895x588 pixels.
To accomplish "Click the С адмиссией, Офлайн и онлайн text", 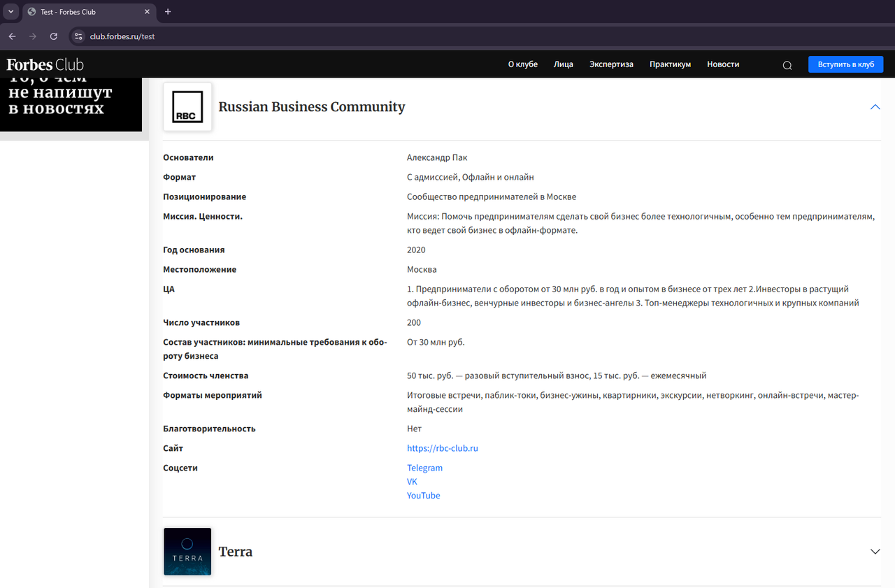I will (x=471, y=177).
